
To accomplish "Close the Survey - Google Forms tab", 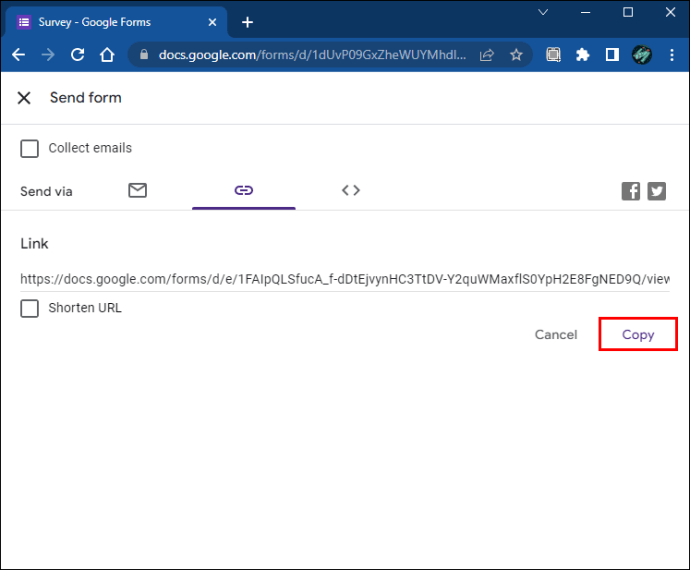I will [x=212, y=22].
